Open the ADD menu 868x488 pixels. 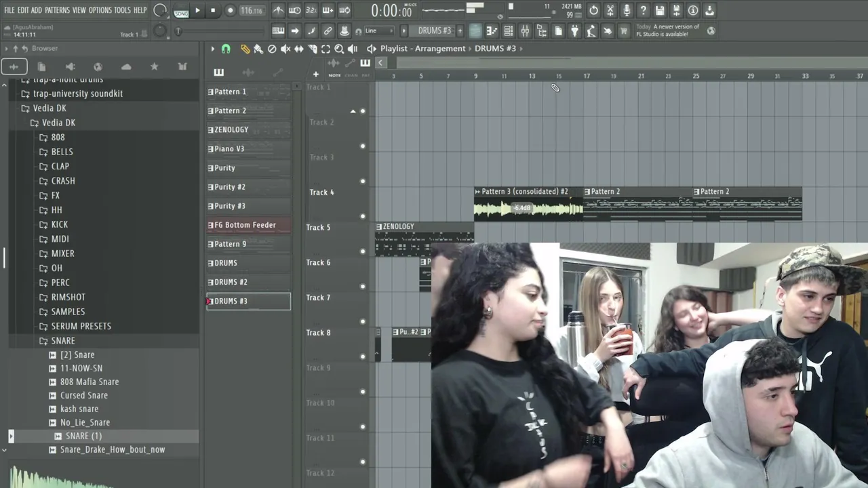37,10
